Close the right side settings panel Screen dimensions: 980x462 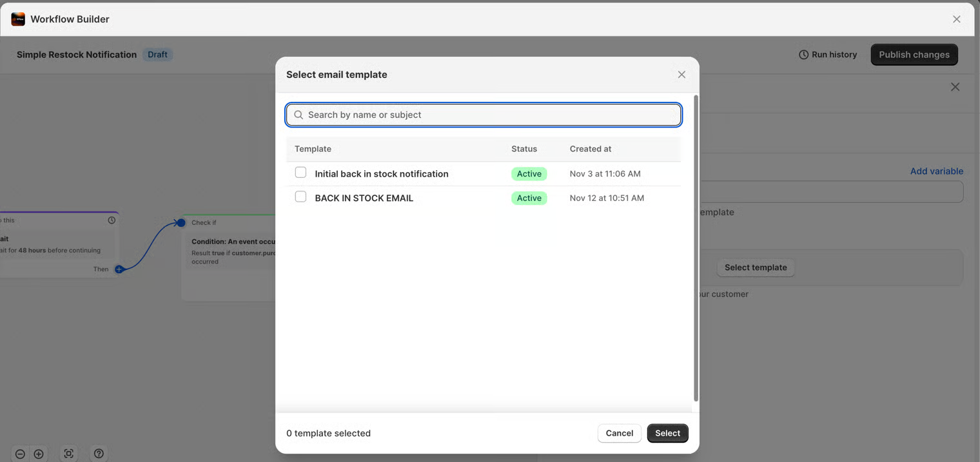click(955, 87)
